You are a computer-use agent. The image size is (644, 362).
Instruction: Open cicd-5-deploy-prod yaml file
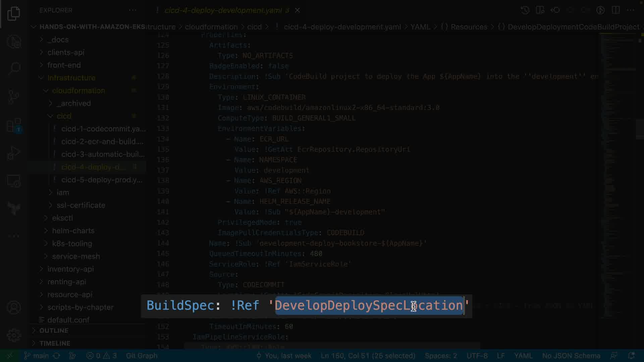coord(102,180)
